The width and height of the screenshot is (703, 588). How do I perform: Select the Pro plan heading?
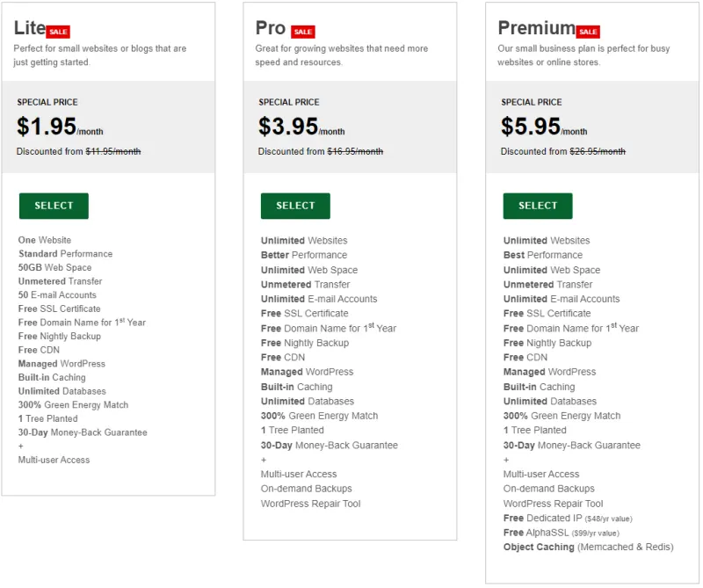[272, 27]
